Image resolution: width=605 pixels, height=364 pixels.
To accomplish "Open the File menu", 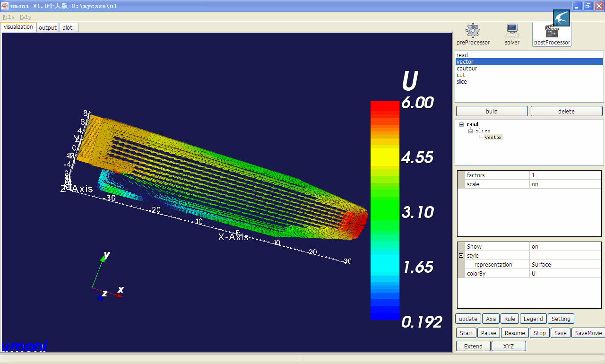I will click(8, 17).
